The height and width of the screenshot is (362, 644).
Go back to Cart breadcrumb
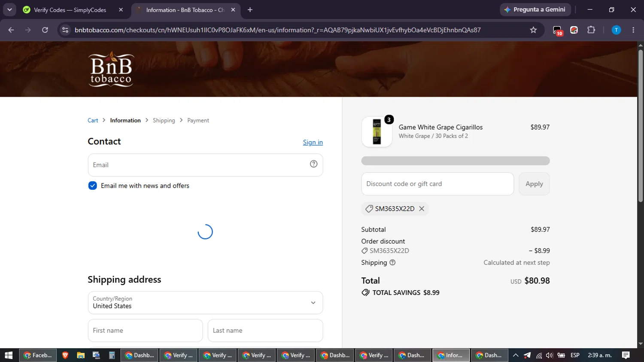pos(93,120)
